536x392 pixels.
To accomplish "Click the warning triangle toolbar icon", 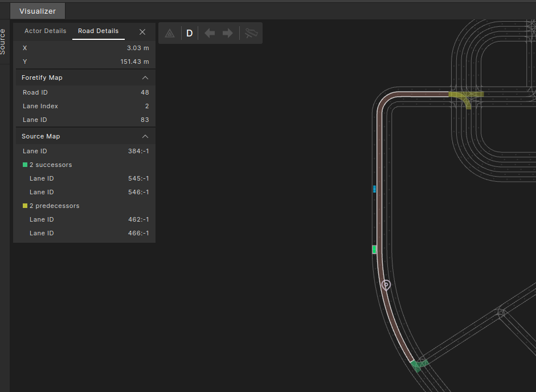I will (170, 34).
